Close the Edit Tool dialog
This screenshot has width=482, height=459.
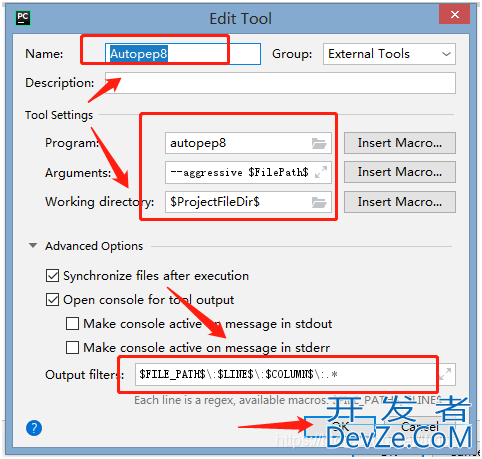tap(454, 14)
